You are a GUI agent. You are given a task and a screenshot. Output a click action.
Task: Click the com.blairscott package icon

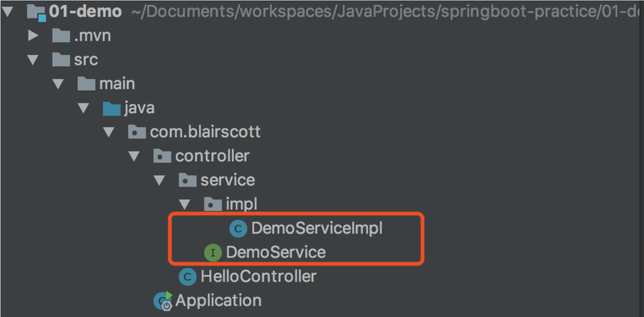137,132
